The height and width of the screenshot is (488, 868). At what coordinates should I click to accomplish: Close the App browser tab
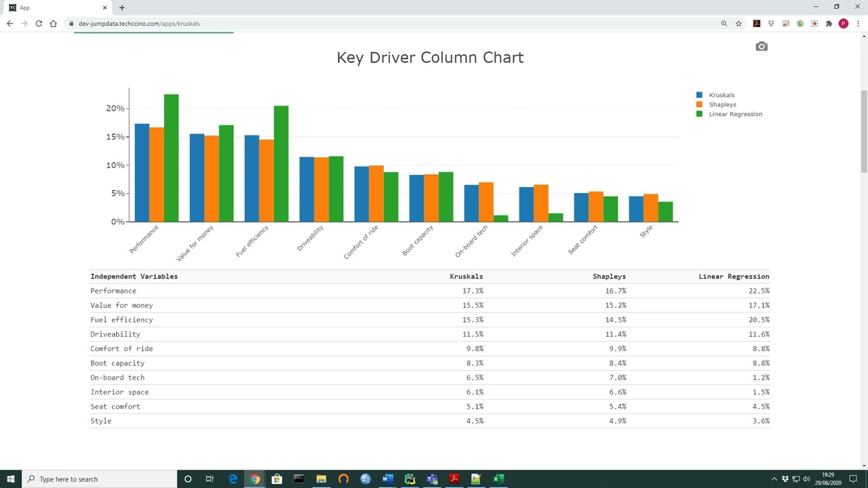[x=105, y=7]
